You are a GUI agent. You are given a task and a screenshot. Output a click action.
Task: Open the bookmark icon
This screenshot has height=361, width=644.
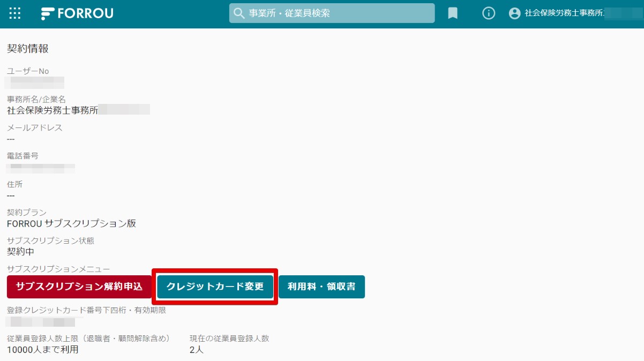(x=453, y=13)
